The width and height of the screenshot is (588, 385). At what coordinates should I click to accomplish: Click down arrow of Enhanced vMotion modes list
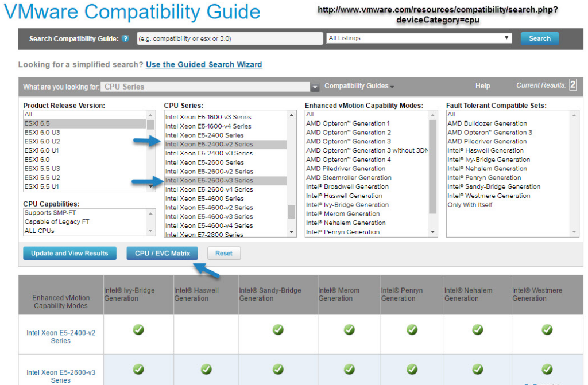click(433, 232)
